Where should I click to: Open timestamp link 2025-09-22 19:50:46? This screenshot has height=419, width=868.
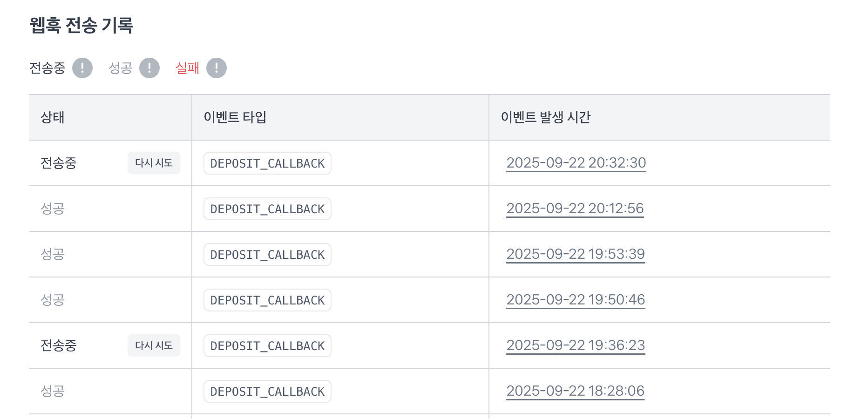pyautogui.click(x=576, y=300)
